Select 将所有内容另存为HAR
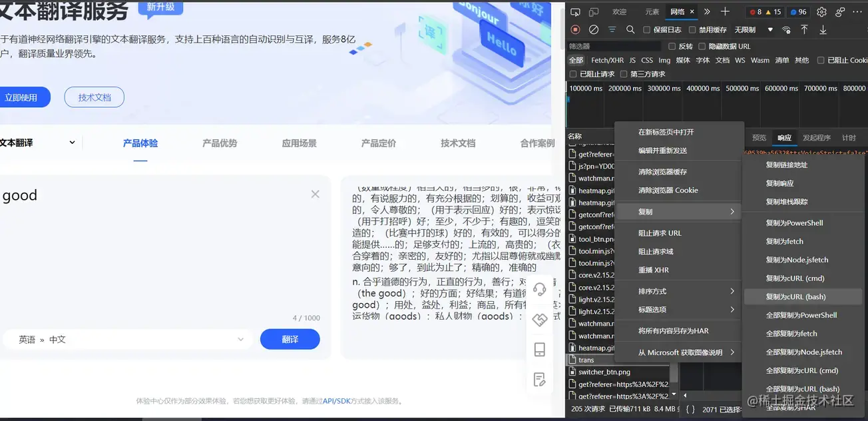 [678, 331]
